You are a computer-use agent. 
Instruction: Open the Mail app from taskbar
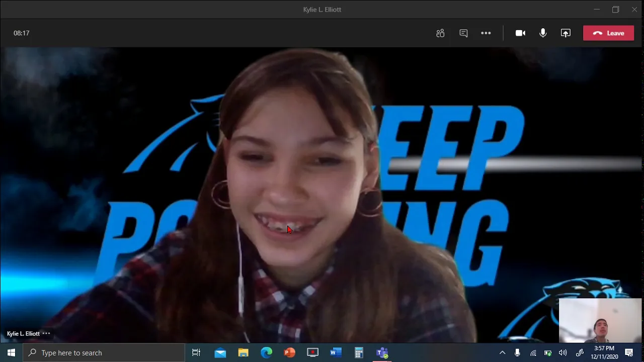(220, 352)
